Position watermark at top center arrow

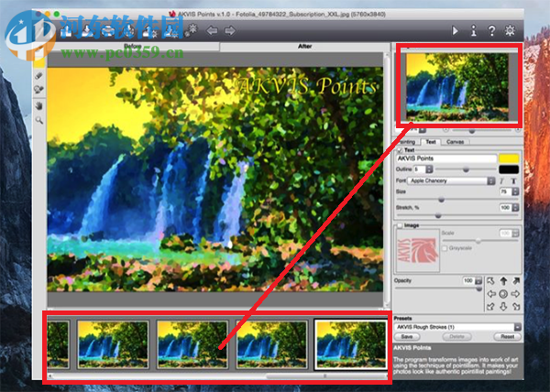(503, 280)
